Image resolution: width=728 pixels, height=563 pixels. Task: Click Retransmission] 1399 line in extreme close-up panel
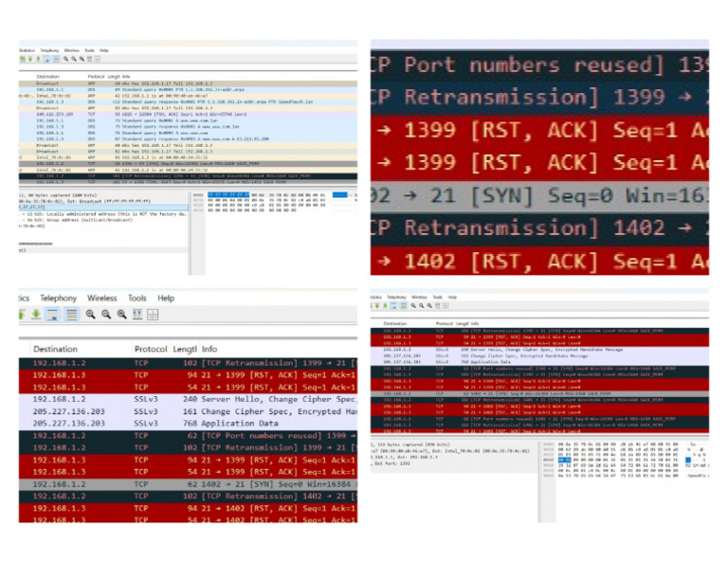coord(539,98)
